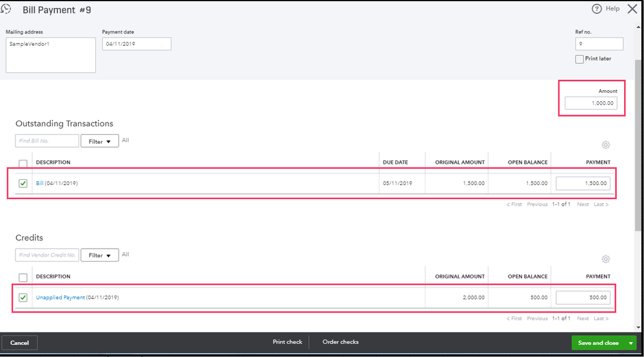Click the Ref no. field
This screenshot has height=357, width=644.
(x=599, y=44)
